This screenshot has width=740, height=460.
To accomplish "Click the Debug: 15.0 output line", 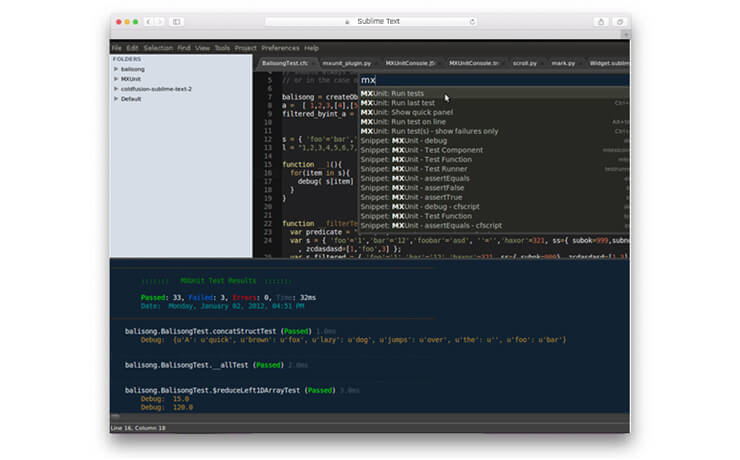I will coord(165,399).
